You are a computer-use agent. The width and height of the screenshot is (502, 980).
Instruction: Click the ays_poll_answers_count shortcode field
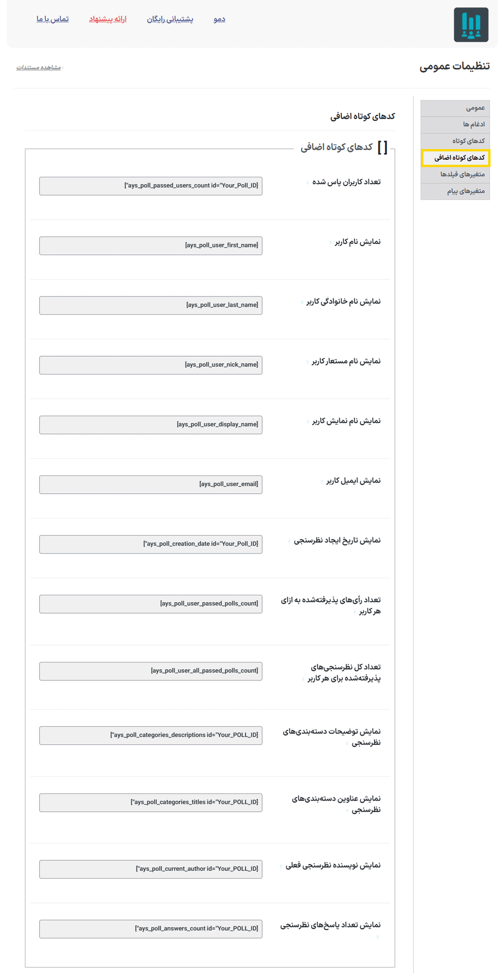[x=151, y=929]
